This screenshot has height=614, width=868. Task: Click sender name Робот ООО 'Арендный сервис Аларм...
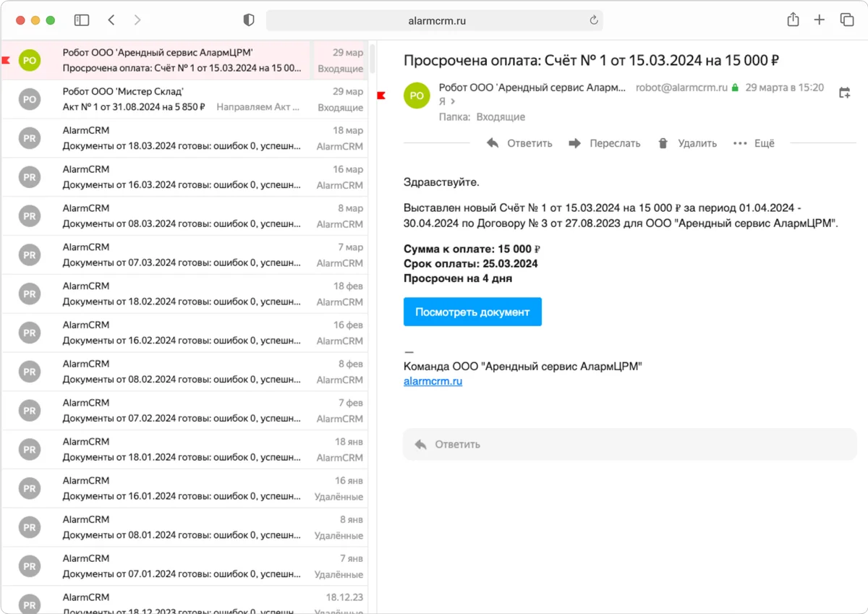532,88
